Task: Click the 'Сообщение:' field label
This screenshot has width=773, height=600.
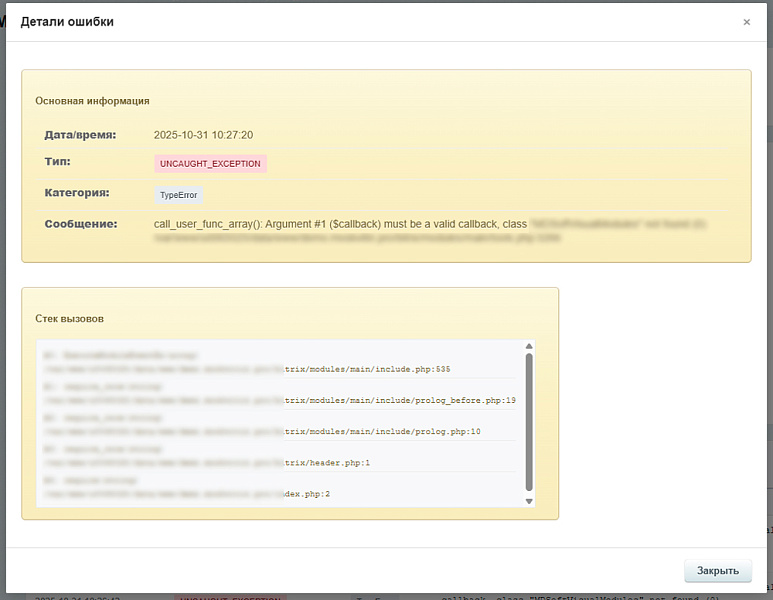Action: [81, 224]
